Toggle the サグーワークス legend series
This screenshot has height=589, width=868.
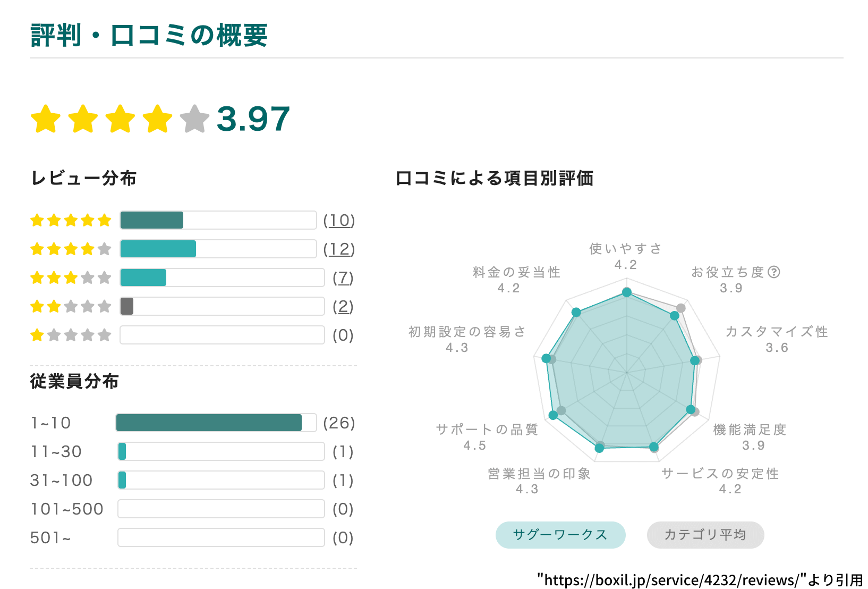point(560,535)
